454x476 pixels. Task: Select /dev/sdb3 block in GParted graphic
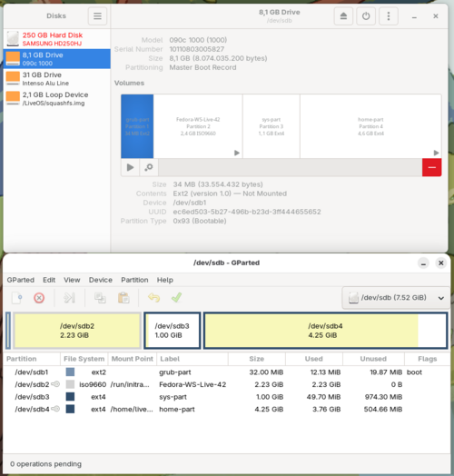(x=173, y=331)
